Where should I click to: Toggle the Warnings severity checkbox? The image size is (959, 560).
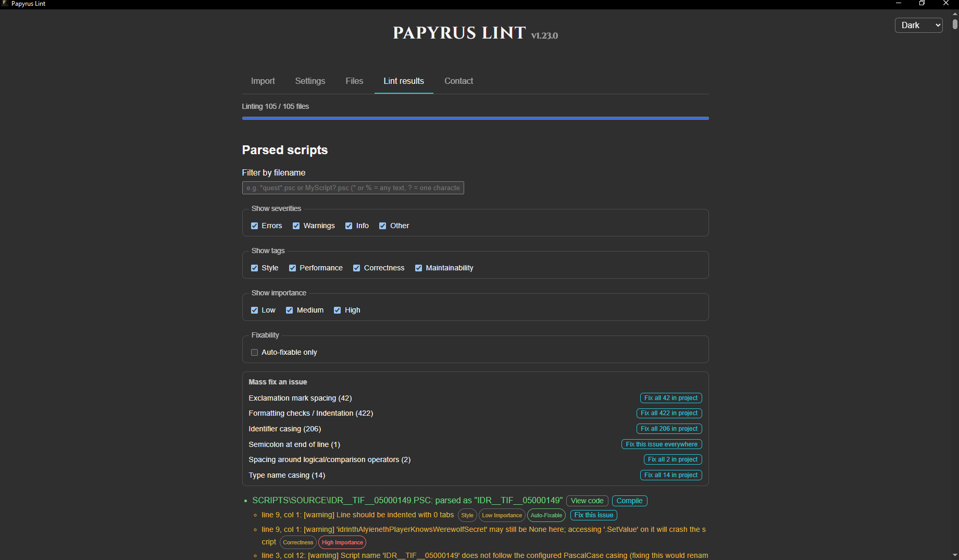(296, 226)
